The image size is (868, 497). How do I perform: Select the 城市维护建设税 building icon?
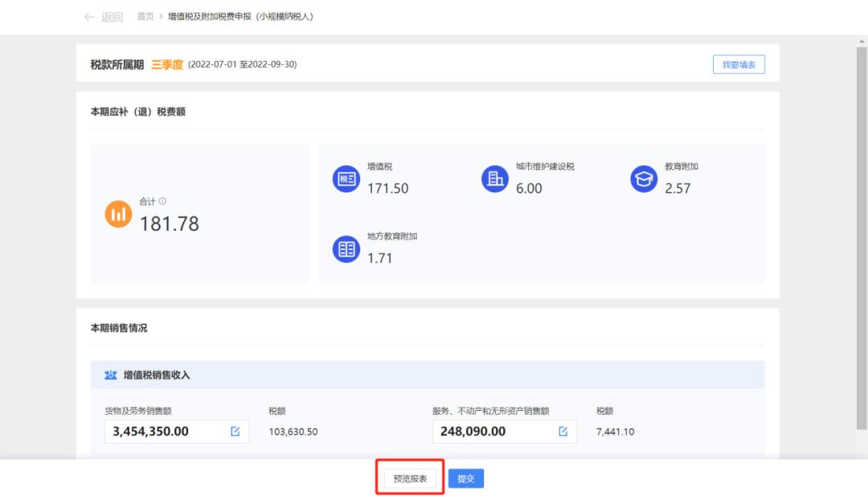point(495,179)
